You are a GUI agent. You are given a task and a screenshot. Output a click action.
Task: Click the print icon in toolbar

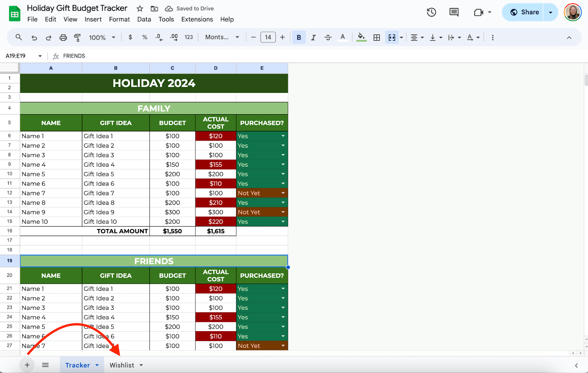pos(63,37)
